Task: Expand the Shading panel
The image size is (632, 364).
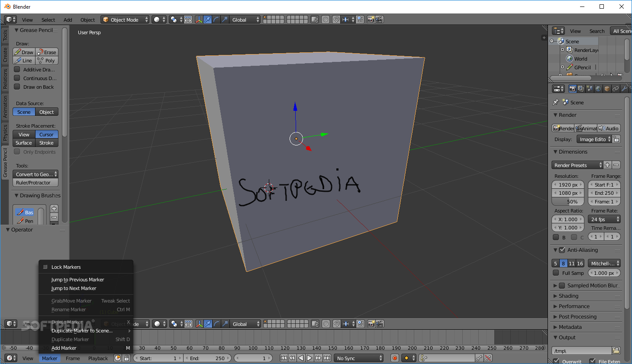Action: point(568,296)
